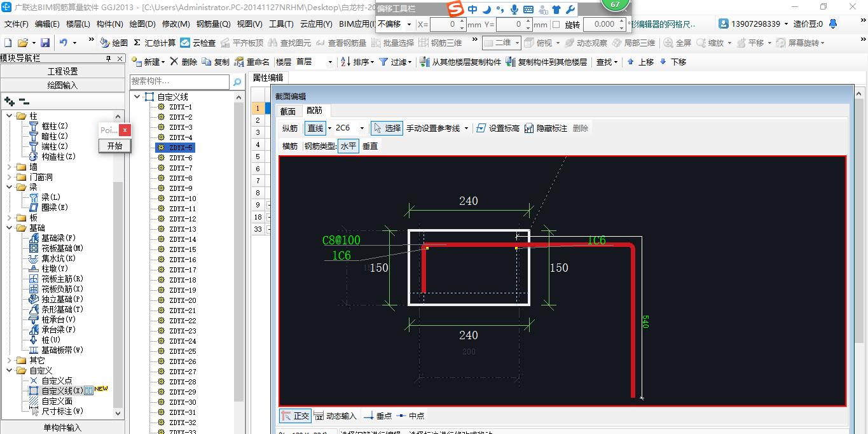Run 汇总计算 summary calculation
The height and width of the screenshot is (434, 868).
(155, 43)
